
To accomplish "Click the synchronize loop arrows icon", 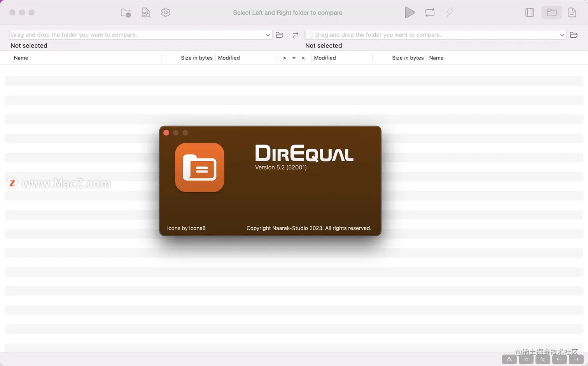I will (x=430, y=12).
